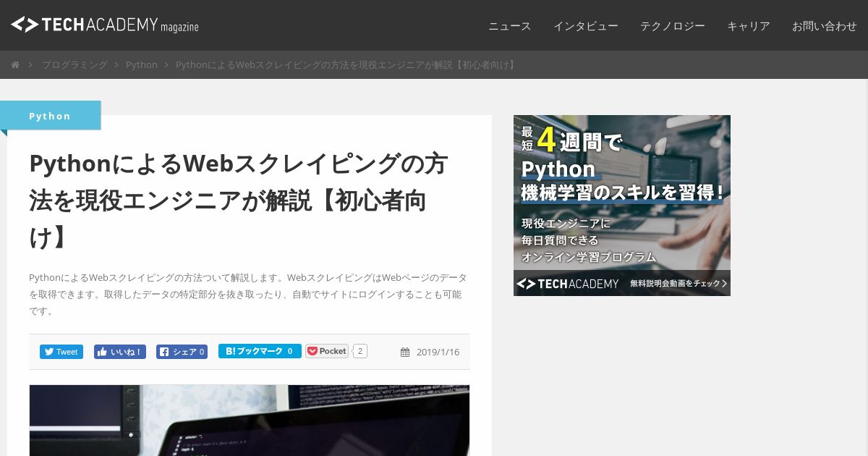Share on Facebook with シェア button
This screenshot has width=868, height=456.
(x=182, y=352)
